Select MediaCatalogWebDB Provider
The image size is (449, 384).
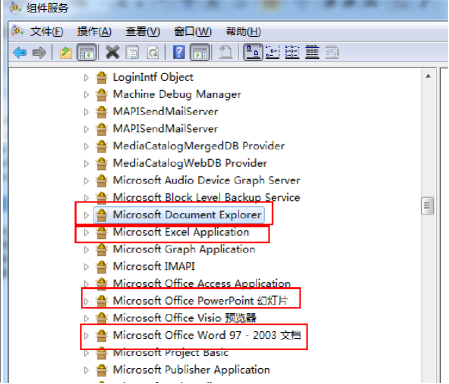[x=190, y=163]
